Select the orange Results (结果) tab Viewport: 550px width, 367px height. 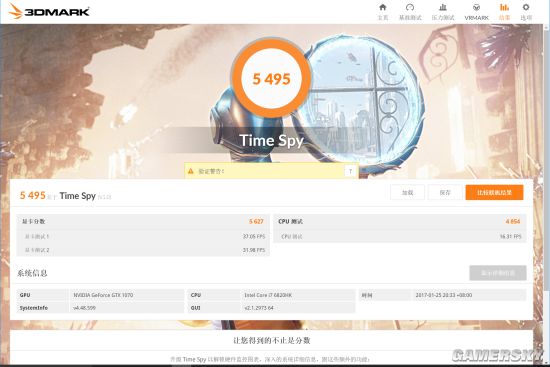504,12
